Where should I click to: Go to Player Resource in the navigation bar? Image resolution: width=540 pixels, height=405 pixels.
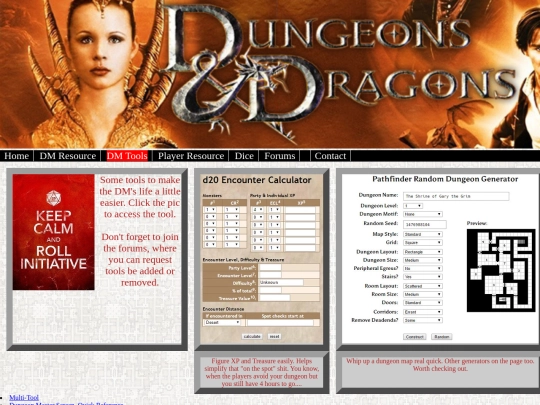(x=191, y=156)
